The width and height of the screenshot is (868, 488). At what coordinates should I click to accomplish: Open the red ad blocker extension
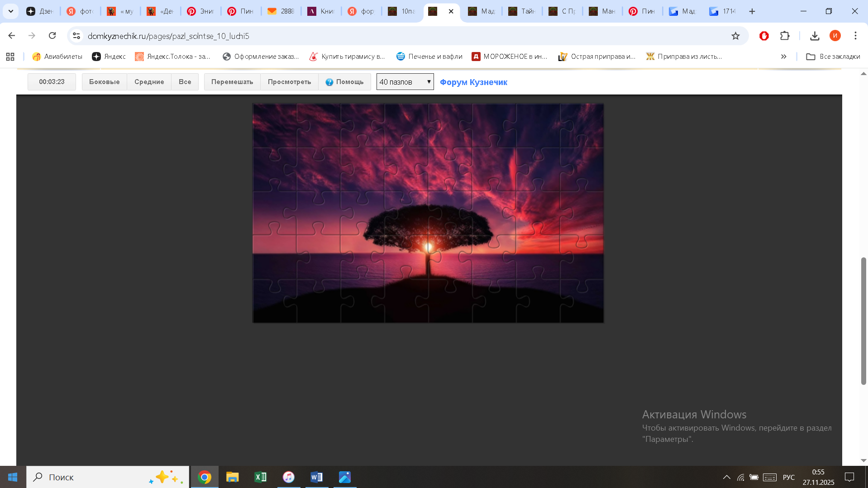764,36
